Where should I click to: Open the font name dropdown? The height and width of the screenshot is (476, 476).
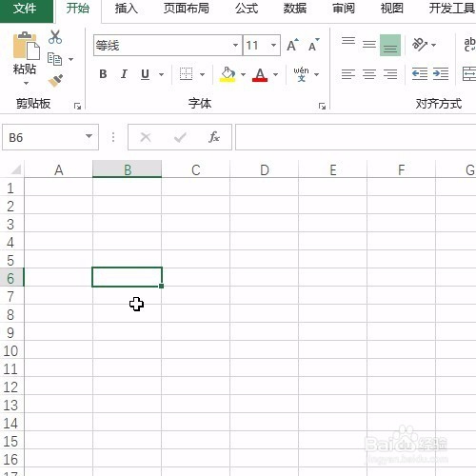point(235,45)
